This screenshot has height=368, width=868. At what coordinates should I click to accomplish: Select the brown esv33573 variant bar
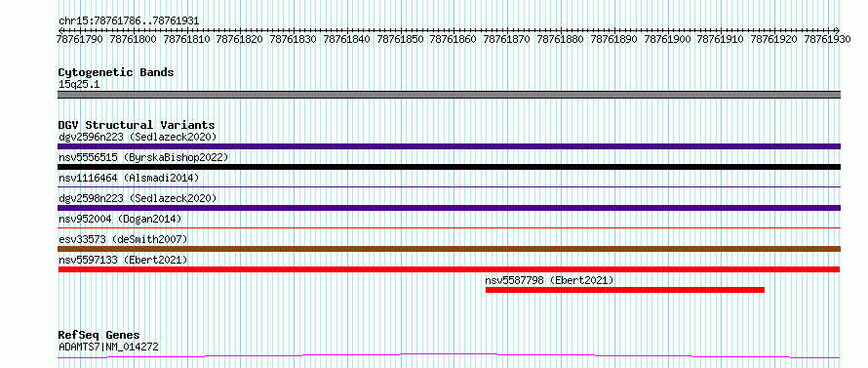point(449,249)
